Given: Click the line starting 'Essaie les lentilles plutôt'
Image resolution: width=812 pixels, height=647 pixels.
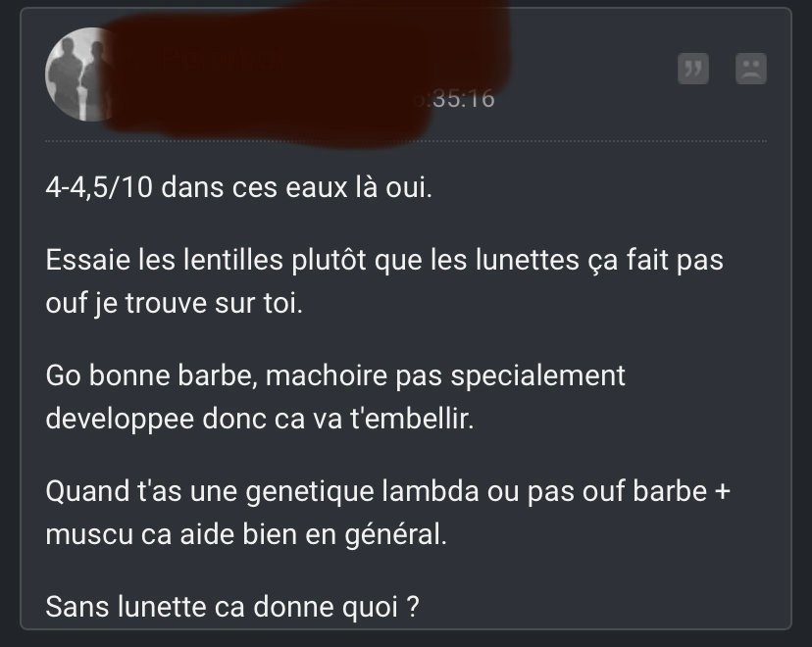Looking at the screenshot, I should click(384, 260).
